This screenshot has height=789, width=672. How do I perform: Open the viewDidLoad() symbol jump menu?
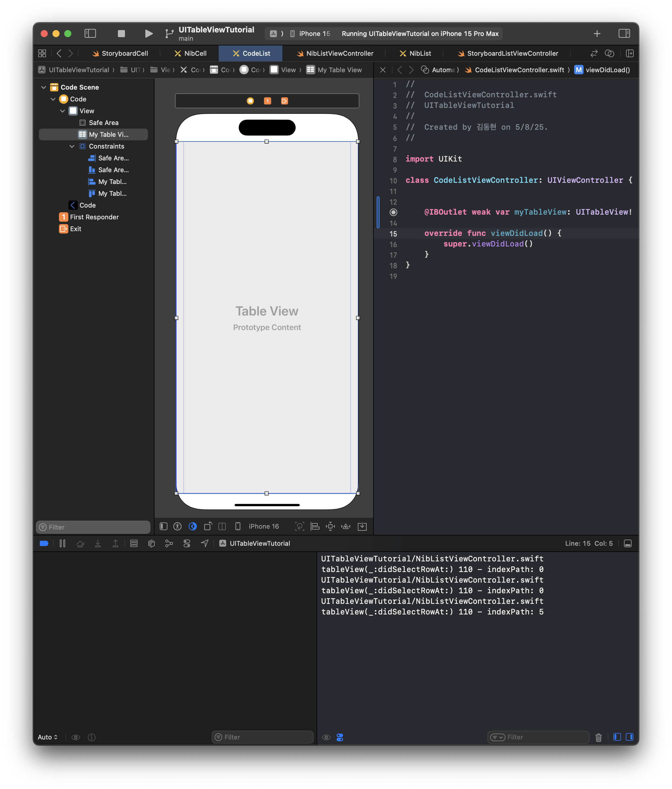[x=602, y=70]
